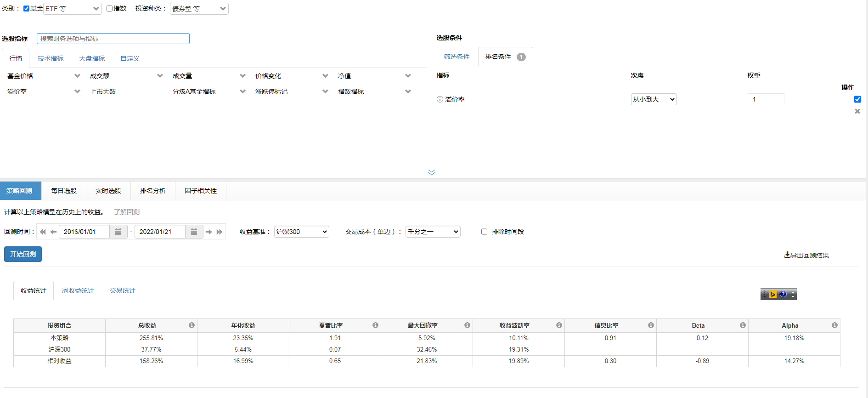Switch to the 筛选条件 tab

click(457, 57)
